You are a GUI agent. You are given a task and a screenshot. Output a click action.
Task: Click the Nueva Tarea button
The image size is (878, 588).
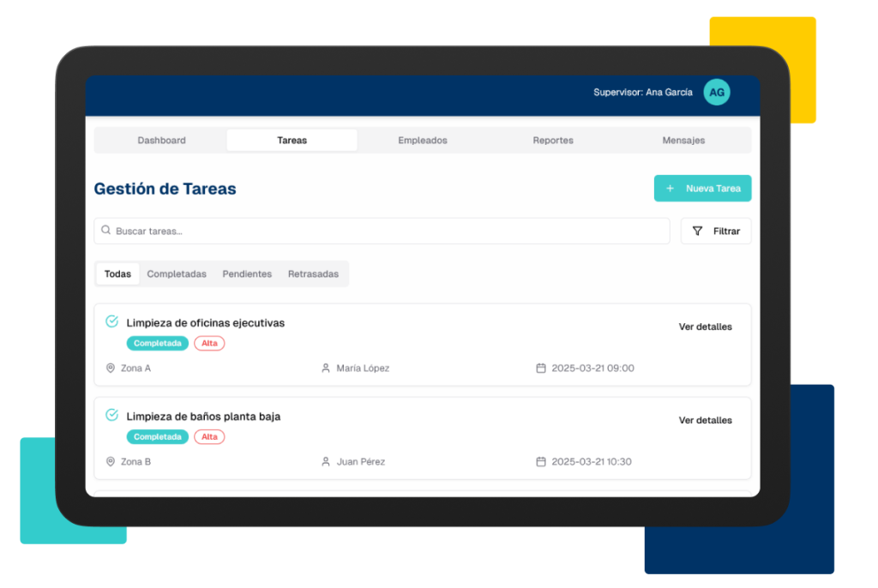(x=703, y=188)
